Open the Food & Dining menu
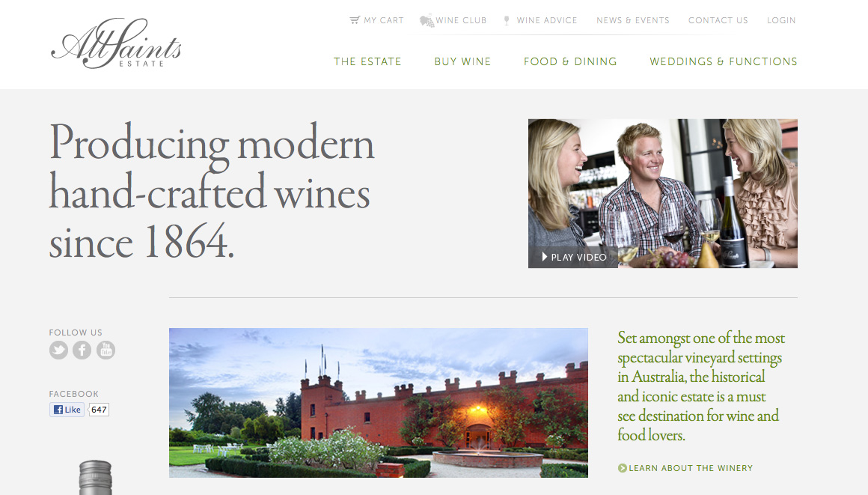 pos(570,61)
